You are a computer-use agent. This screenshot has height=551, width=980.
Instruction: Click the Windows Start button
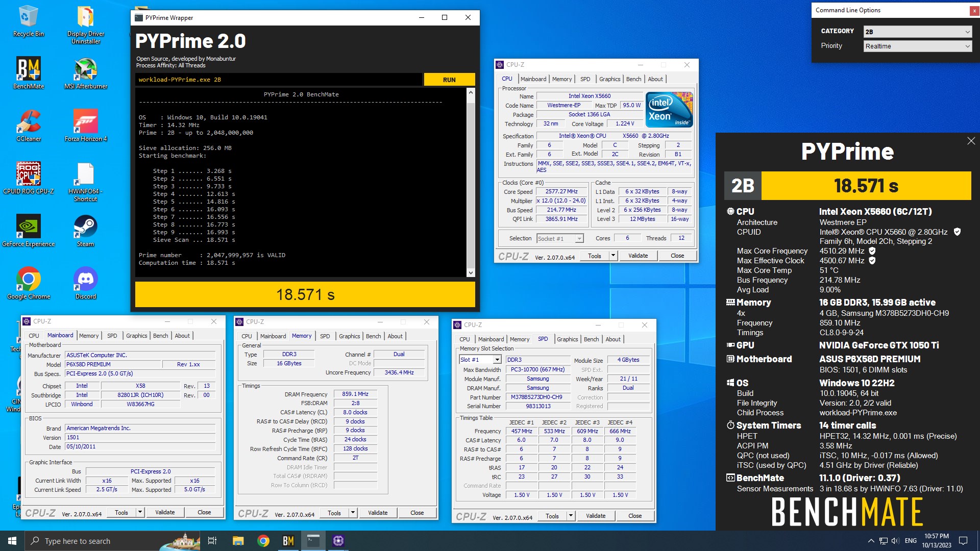pyautogui.click(x=12, y=541)
